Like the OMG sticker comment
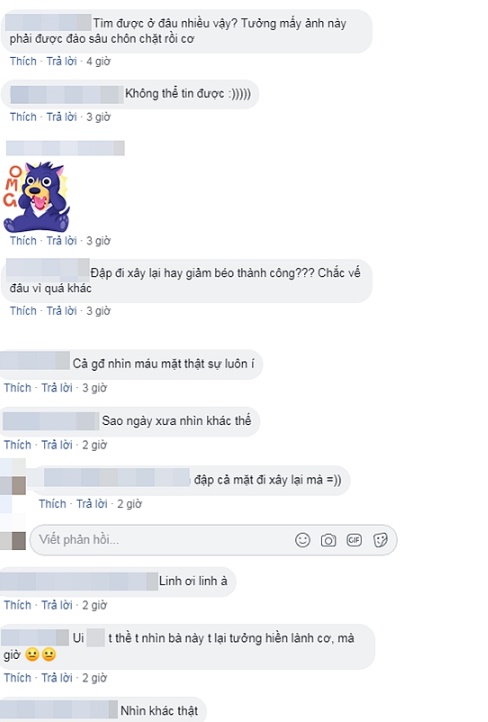The width and height of the screenshot is (488, 722). (23, 241)
